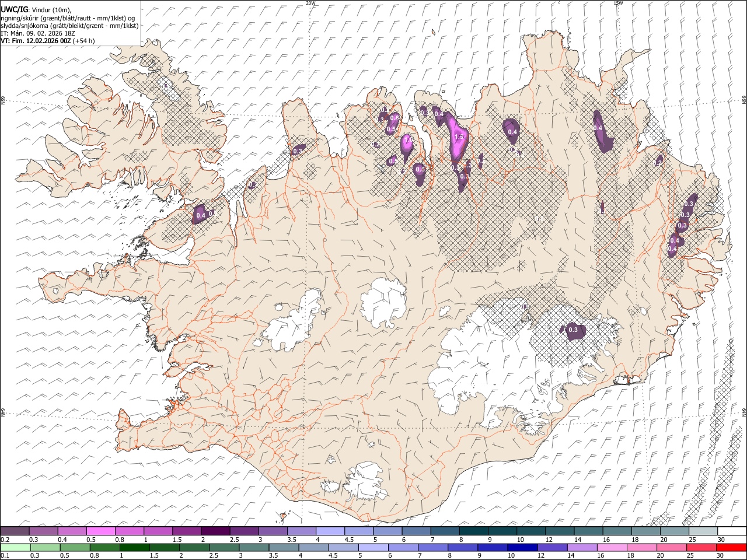Click the '20W' longitude label at top
The width and height of the screenshot is (747, 560).
point(310,3)
